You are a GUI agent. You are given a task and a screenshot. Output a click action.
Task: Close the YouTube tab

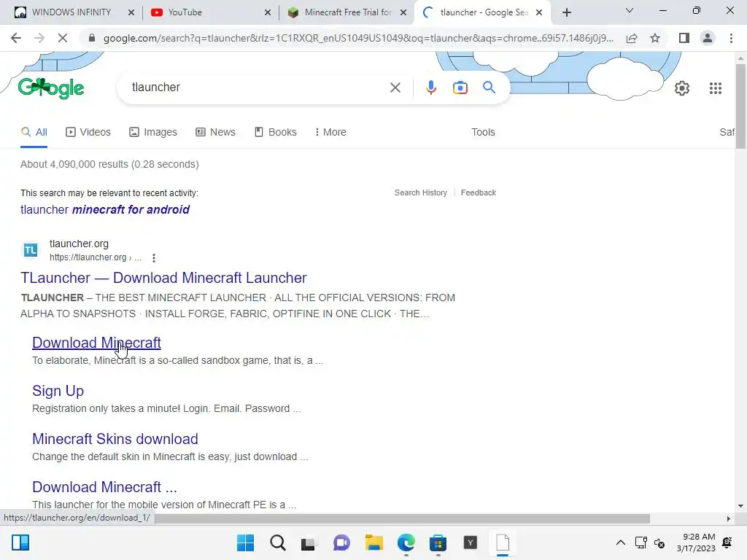point(268,12)
